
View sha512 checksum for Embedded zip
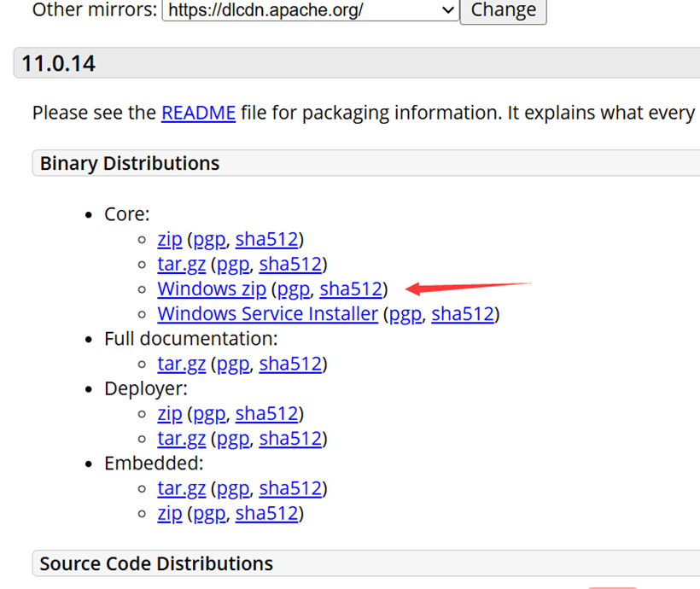(x=266, y=513)
